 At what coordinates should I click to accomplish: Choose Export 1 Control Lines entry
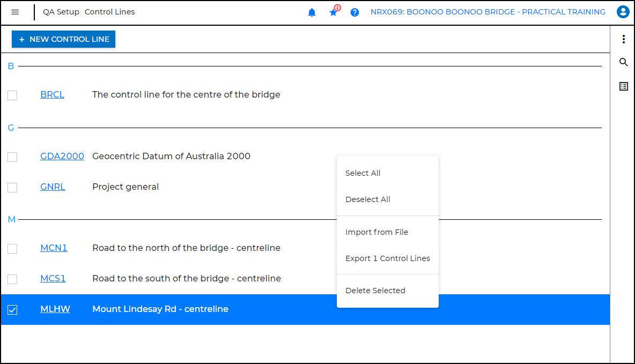point(388,259)
